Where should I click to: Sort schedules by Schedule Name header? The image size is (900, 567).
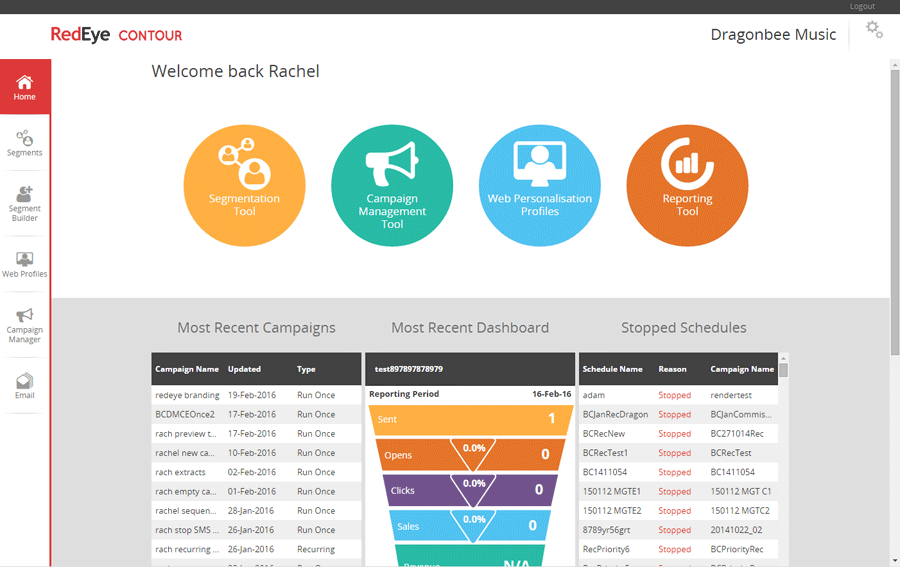(x=612, y=369)
